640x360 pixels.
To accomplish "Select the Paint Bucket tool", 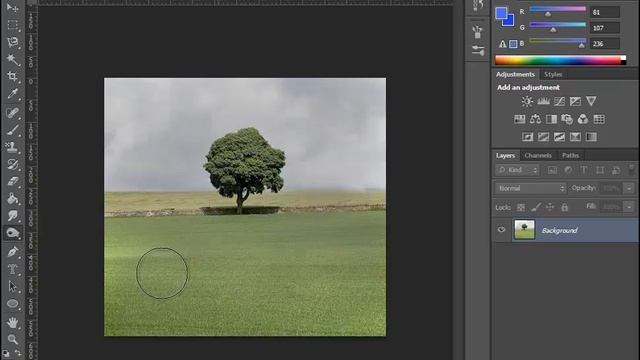I will pos(12,198).
